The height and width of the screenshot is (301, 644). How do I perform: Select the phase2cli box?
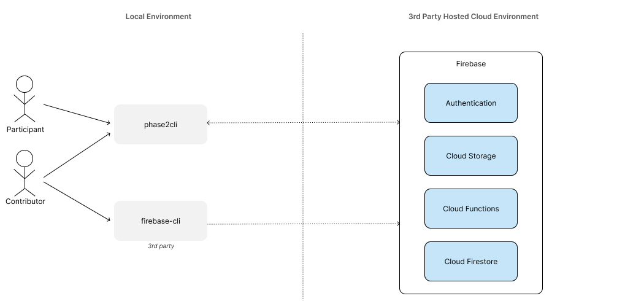point(161,124)
